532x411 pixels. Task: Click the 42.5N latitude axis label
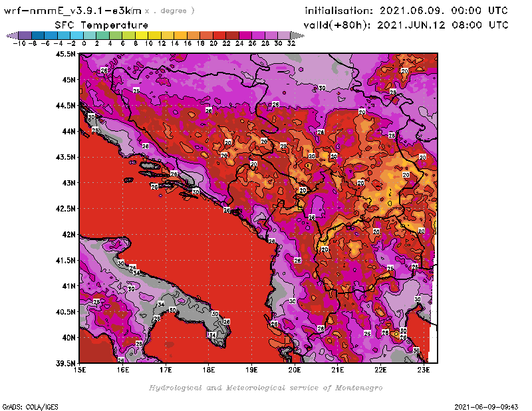click(x=65, y=209)
